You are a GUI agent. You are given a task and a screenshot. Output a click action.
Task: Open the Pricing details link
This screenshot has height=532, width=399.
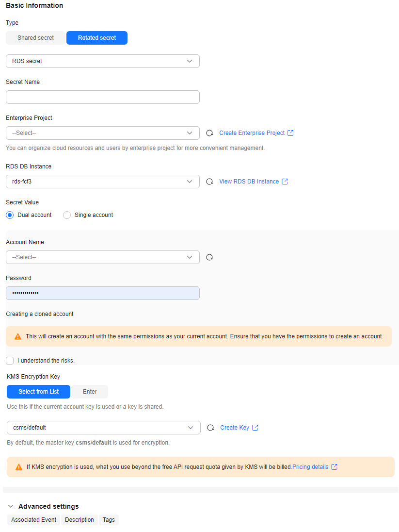tap(310, 467)
